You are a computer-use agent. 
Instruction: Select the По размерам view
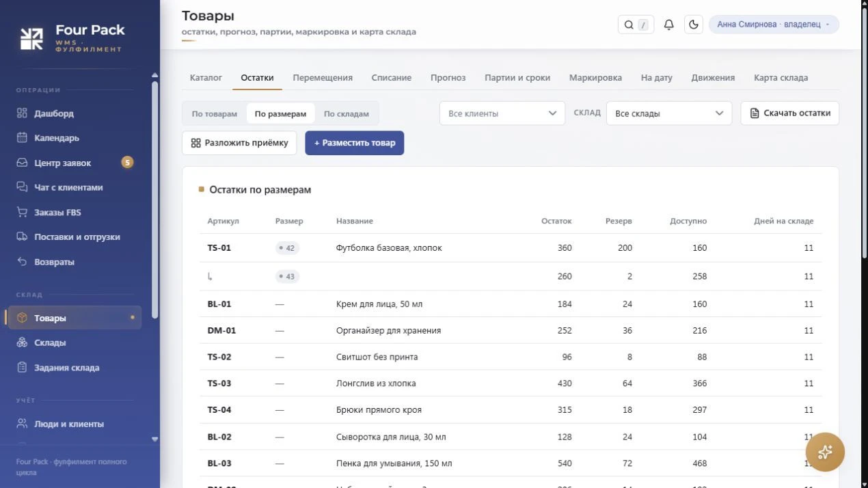point(280,113)
